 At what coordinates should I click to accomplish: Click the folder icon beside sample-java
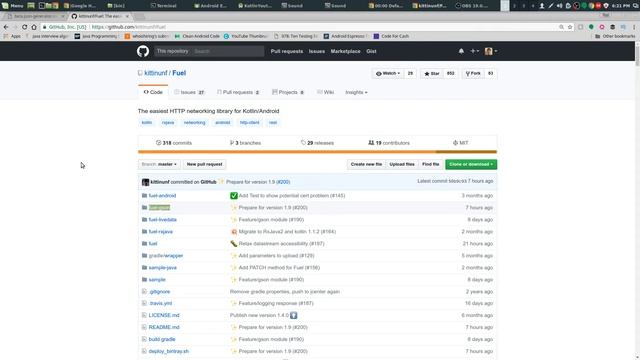click(x=144, y=267)
